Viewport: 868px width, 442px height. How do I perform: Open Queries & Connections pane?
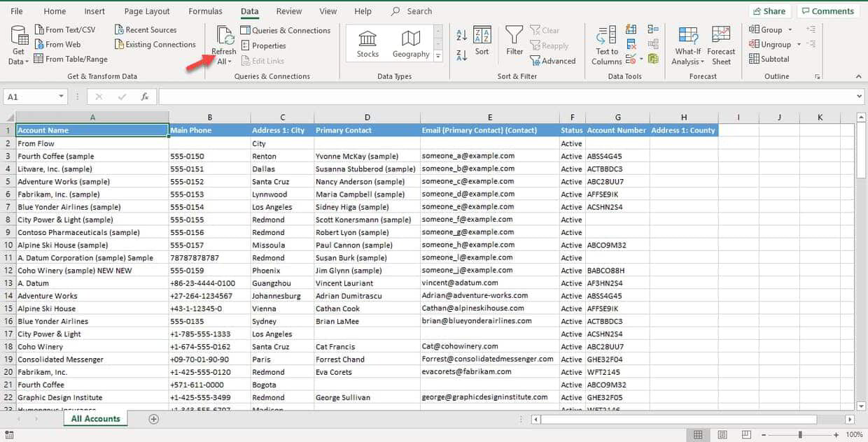[x=286, y=30]
